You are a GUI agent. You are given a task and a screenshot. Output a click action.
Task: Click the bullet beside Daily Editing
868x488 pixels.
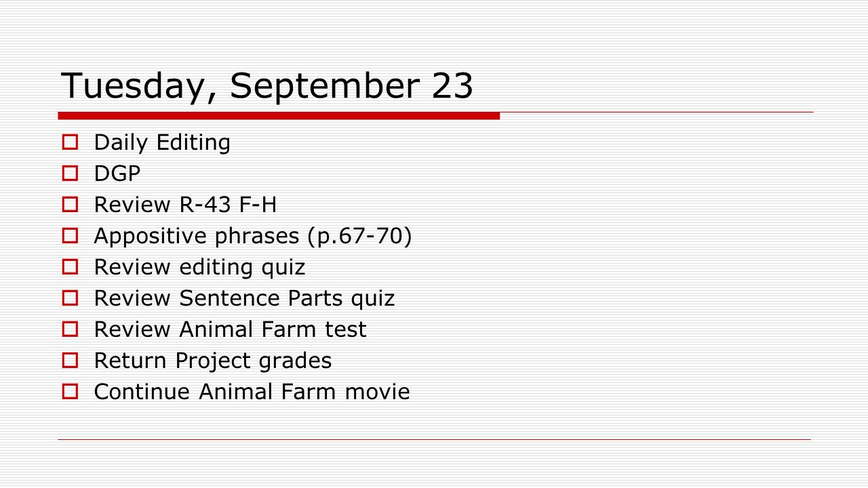(x=69, y=142)
